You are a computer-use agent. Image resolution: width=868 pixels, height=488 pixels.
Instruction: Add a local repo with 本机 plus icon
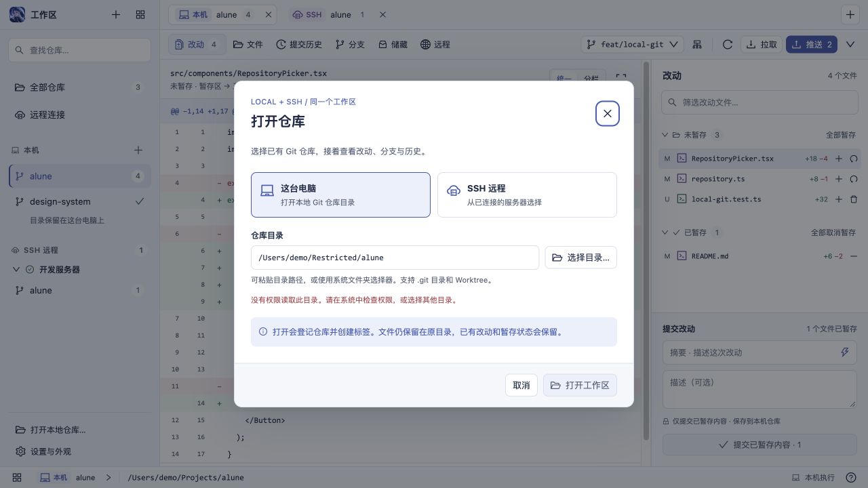point(138,150)
